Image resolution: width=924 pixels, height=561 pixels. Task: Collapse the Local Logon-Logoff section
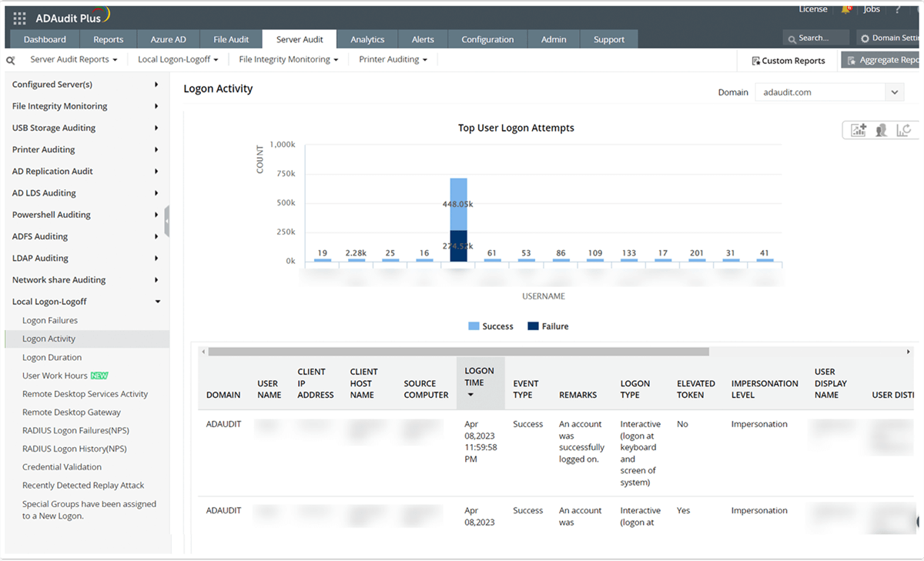157,301
